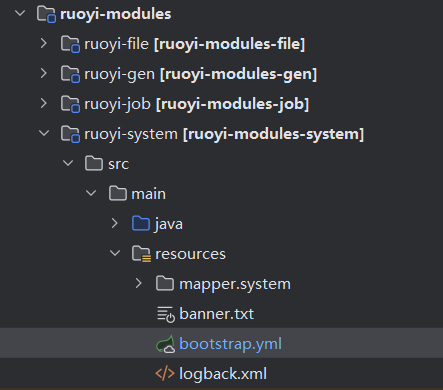Click the logback.xml XML file icon
This screenshot has width=443, height=390.
click(x=165, y=373)
